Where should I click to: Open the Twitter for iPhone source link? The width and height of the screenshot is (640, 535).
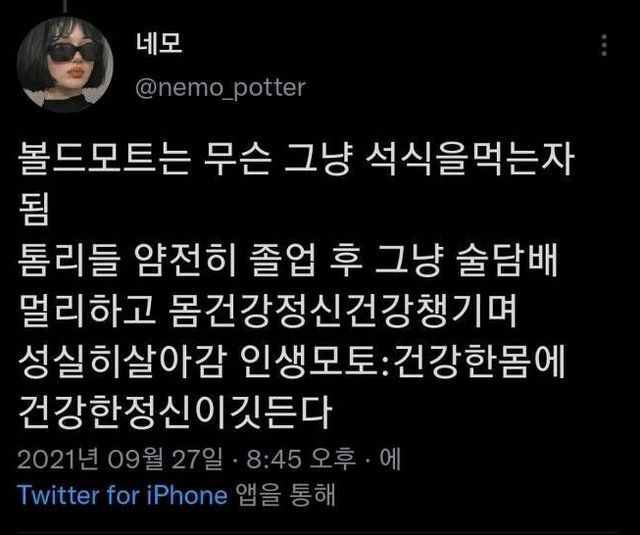pos(122,495)
